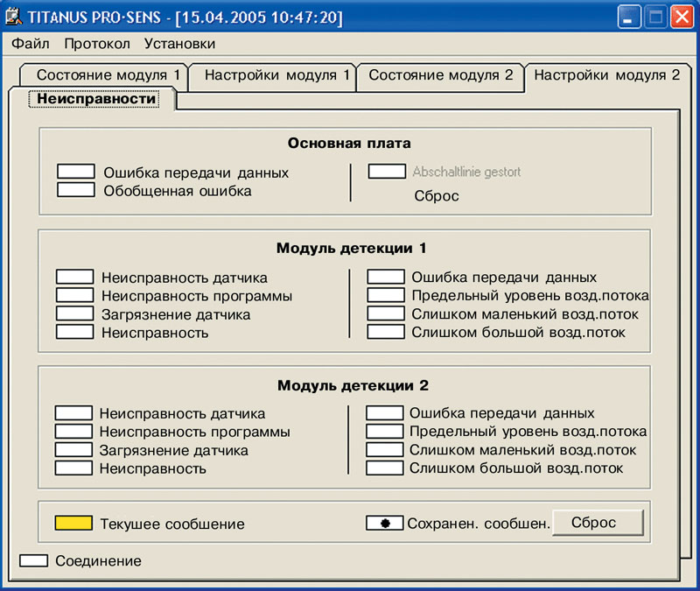Switch to Состояние модуля 1 tab

[x=104, y=75]
